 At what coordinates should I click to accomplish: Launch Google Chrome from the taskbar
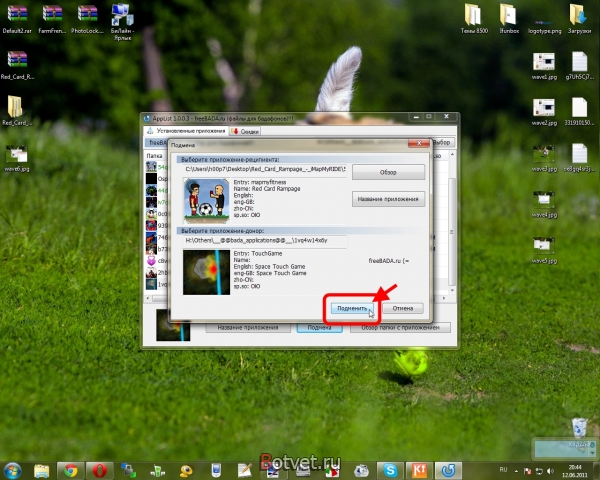pyautogui.click(x=68, y=469)
